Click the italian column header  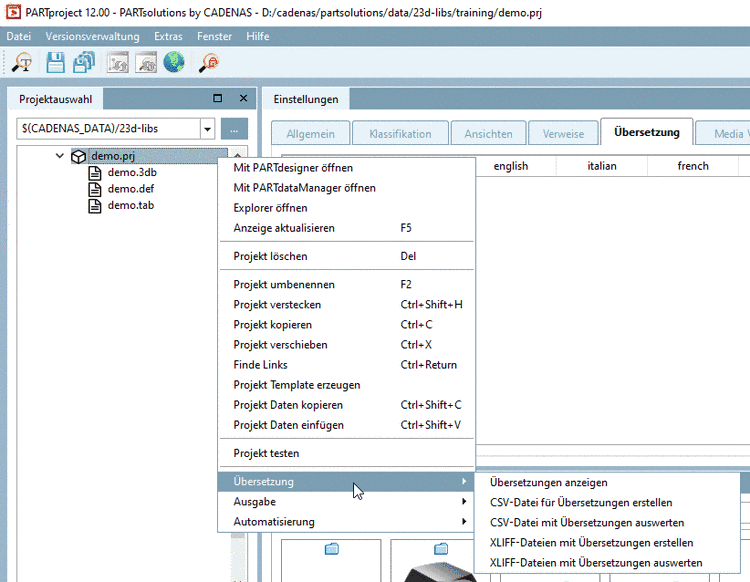(x=602, y=166)
